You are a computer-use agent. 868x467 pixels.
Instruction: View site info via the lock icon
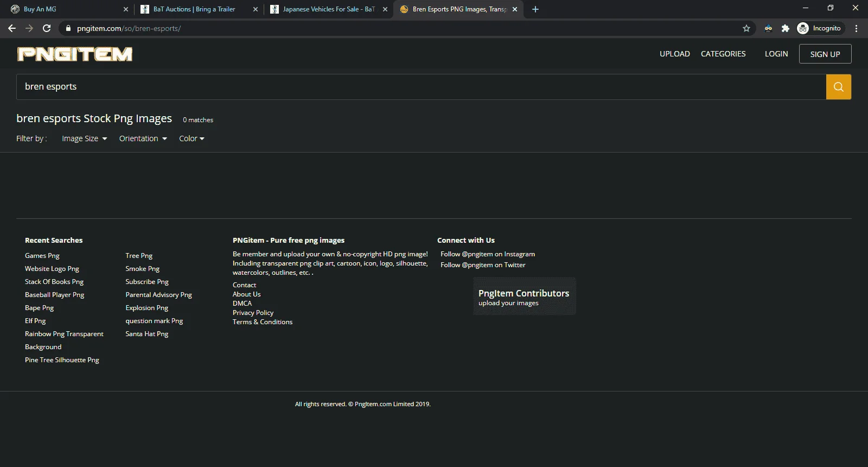click(68, 28)
